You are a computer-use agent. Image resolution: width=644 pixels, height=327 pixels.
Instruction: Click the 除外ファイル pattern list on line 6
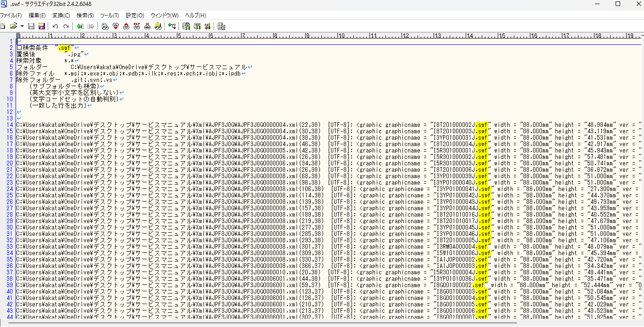coord(153,73)
